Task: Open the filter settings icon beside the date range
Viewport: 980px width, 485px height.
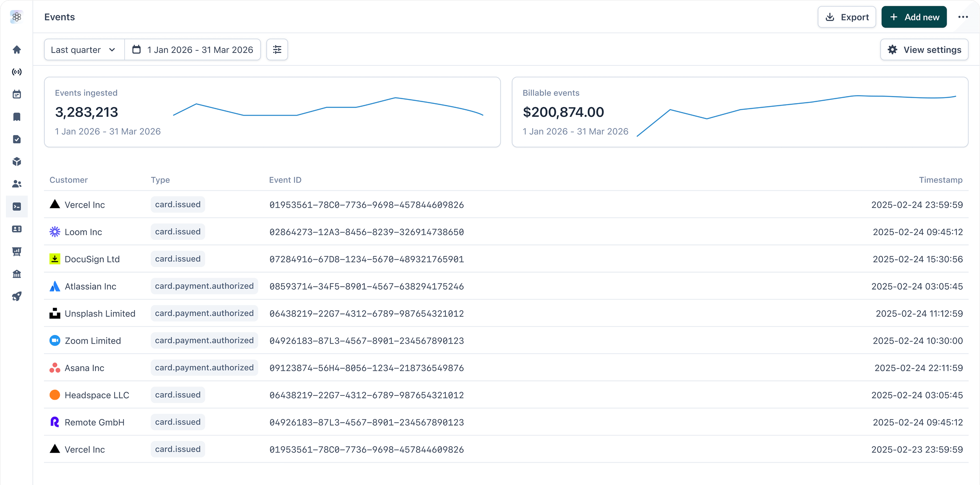Action: (x=277, y=49)
